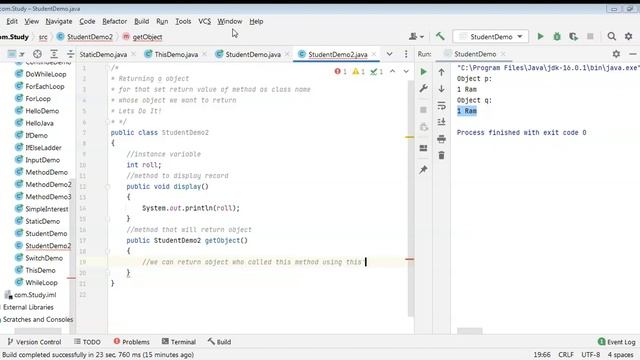
Task: Open Run panel options gear
Action: click(616, 54)
